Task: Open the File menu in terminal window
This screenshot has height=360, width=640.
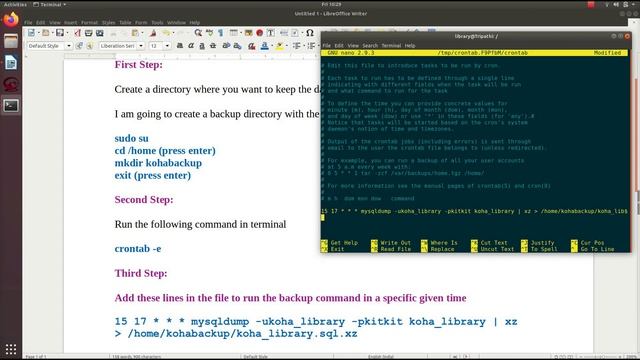Action: click(x=327, y=46)
